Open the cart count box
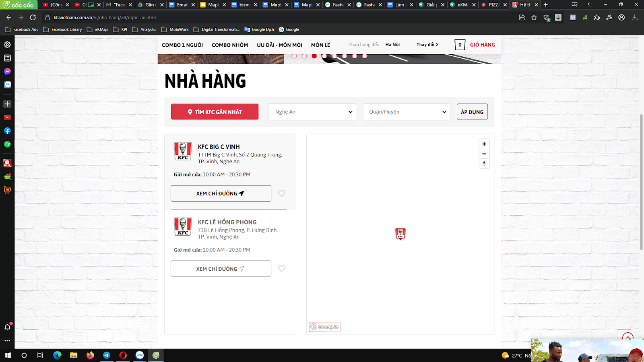This screenshot has height=362, width=644. (x=460, y=45)
